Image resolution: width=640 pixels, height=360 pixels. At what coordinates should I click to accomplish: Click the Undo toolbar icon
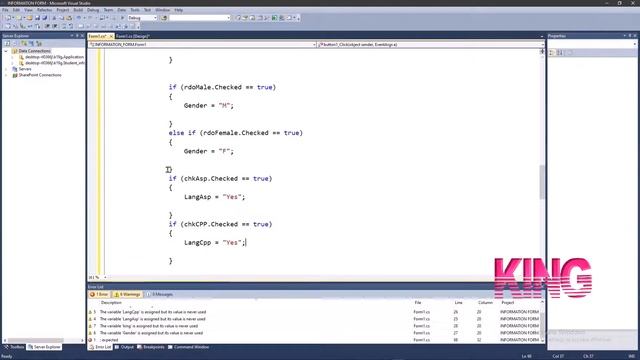pos(78,18)
